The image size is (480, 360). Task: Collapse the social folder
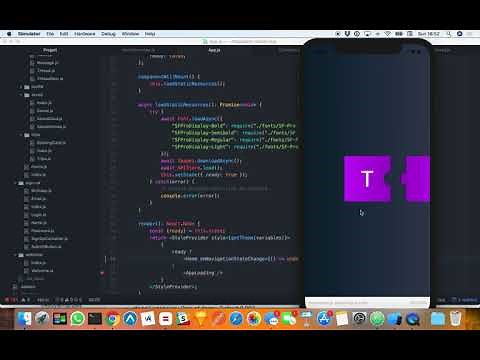pos(33,95)
